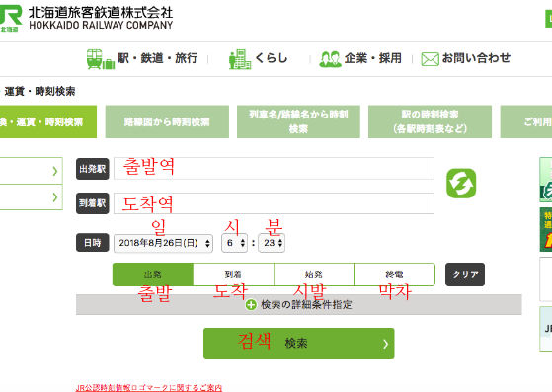Click the 出発駅 departure station input field
Viewport: 552px width, 392px height.
[274, 169]
